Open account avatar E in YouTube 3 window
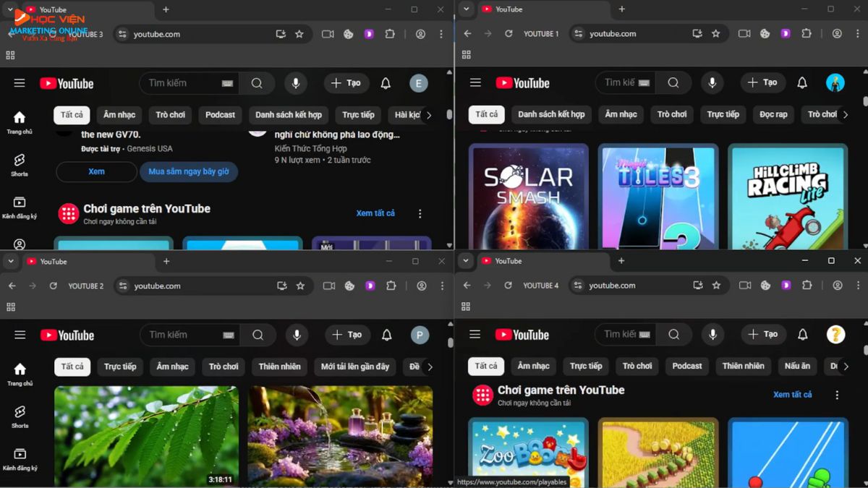Viewport: 868px width, 488px height. pos(418,83)
